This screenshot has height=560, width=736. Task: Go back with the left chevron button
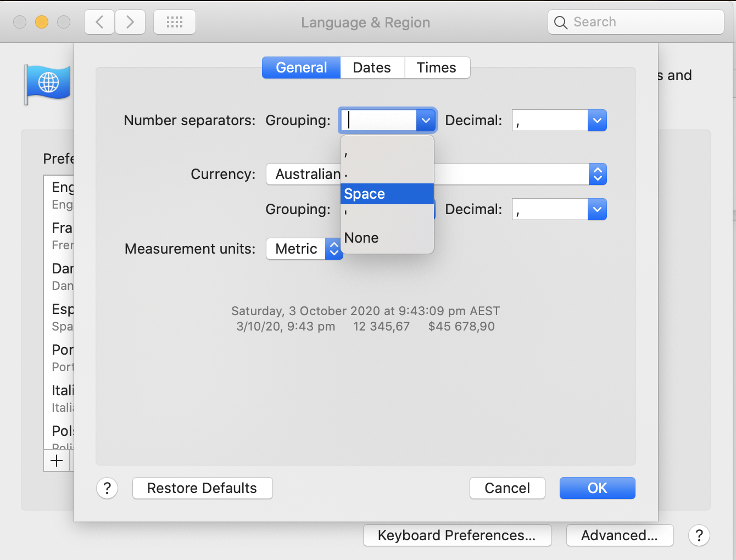click(99, 22)
